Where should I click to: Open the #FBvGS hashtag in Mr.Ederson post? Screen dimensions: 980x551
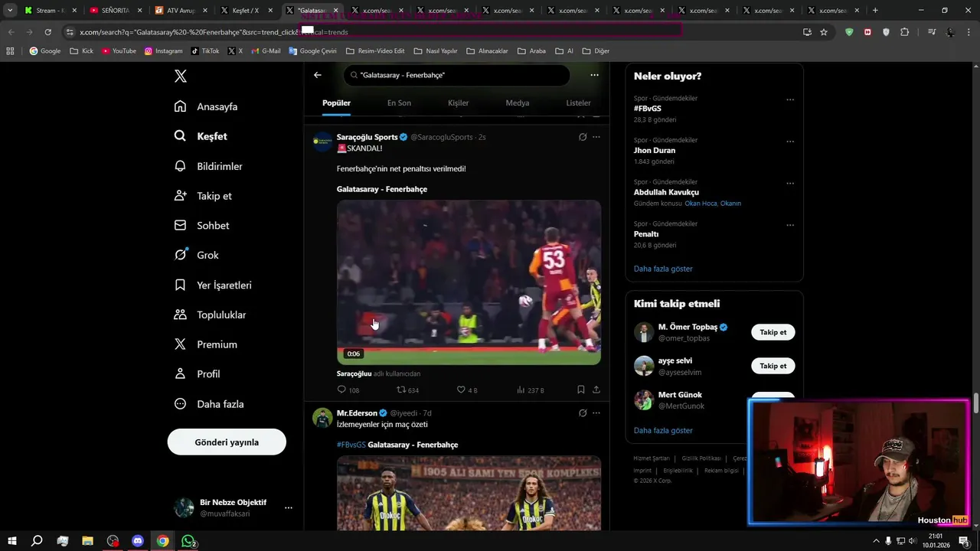tap(351, 445)
